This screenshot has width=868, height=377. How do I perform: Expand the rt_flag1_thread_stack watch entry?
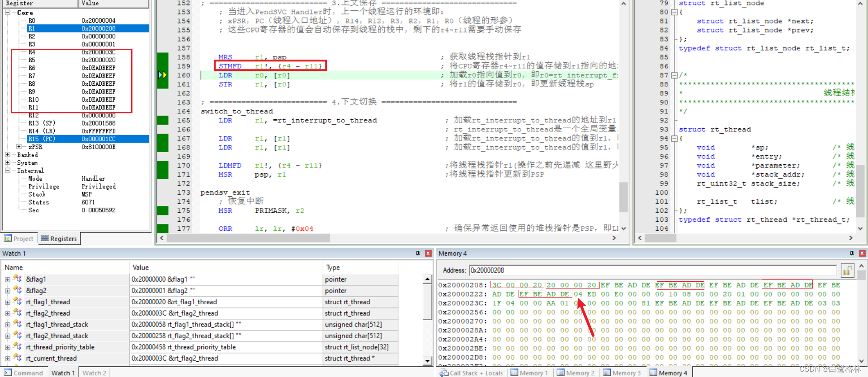pyautogui.click(x=7, y=325)
